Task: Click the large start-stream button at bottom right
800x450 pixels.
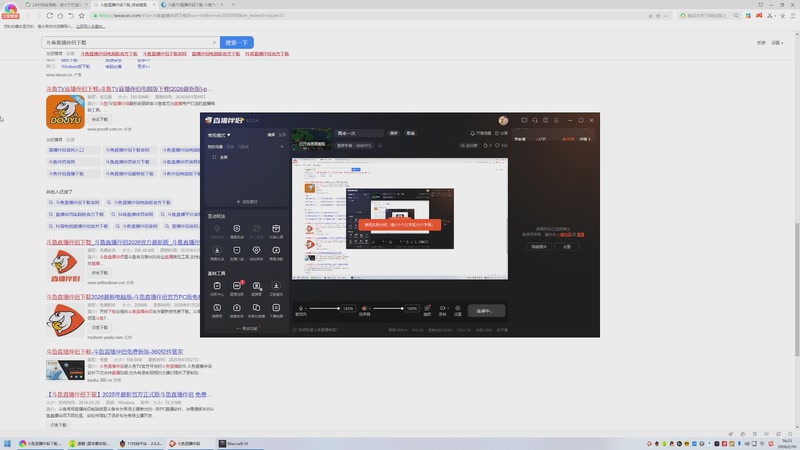Action: 486,311
